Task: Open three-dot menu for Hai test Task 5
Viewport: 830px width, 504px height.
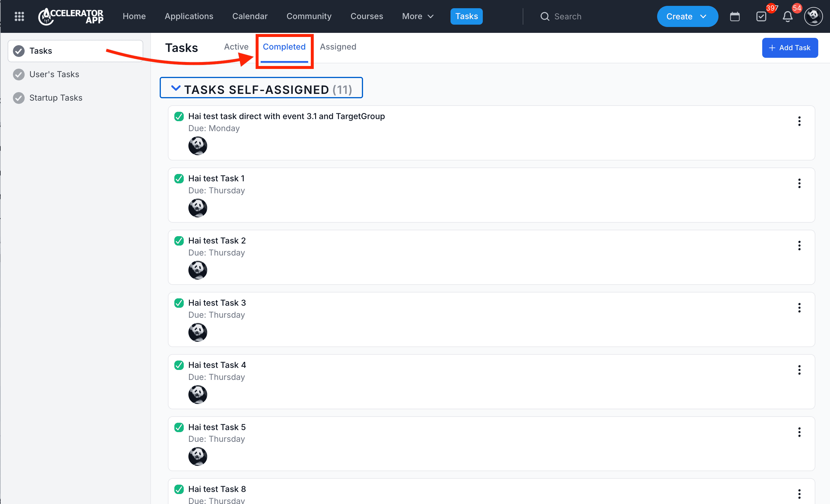Action: tap(799, 432)
